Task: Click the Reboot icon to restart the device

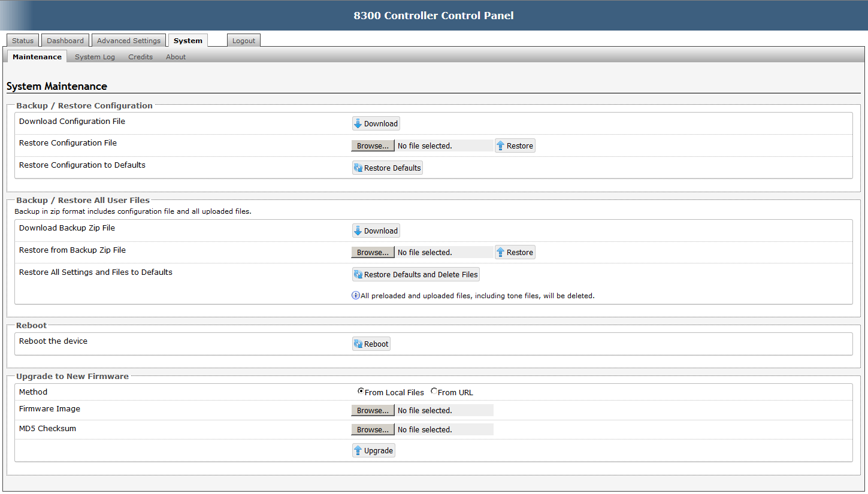Action: pos(359,343)
